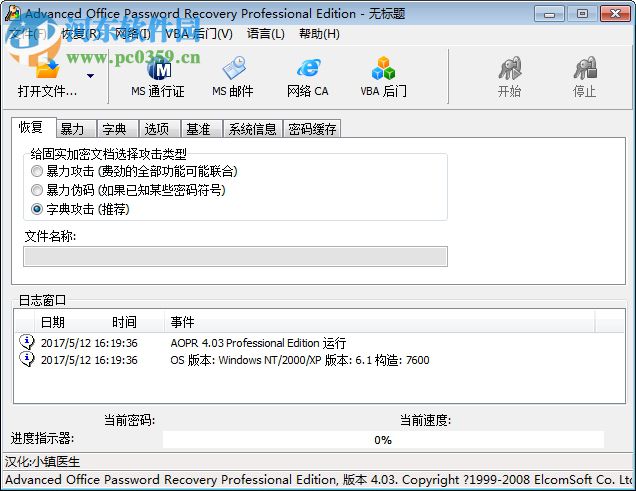The height and width of the screenshot is (491, 636).
Task: Minimize the application window
Action: tap(550, 14)
